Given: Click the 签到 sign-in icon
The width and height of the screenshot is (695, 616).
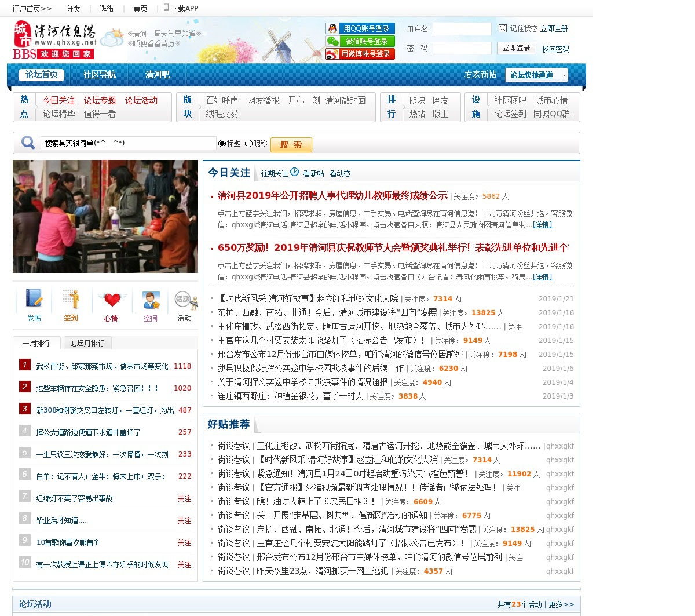Looking at the screenshot, I should [x=71, y=300].
